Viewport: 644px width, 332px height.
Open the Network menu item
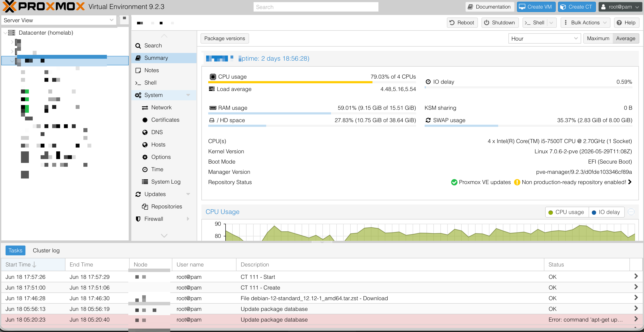tap(164, 108)
